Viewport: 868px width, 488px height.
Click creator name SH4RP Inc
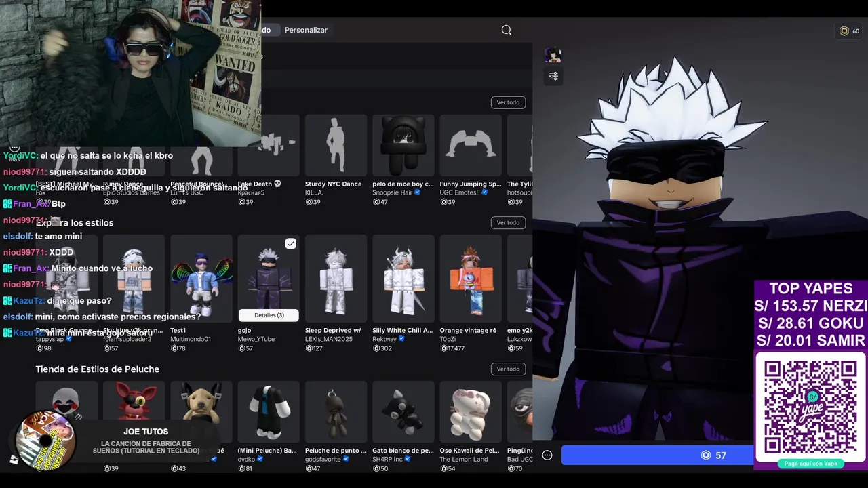coord(387,459)
